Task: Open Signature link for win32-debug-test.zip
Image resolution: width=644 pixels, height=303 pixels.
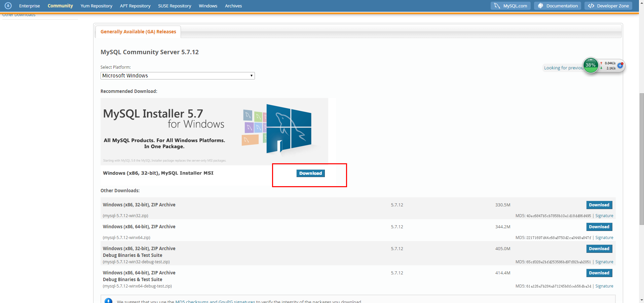Action: [604, 262]
